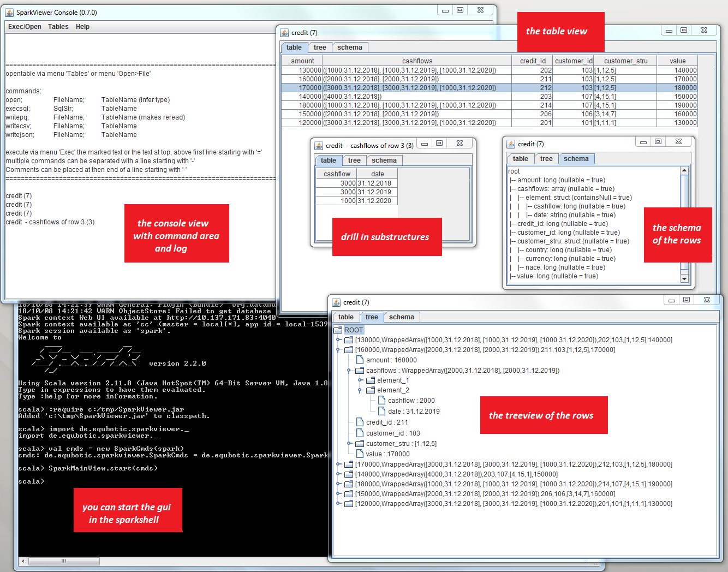Select the table cell with credit_id 212
Viewport: 728px width, 572px height.
coord(533,88)
